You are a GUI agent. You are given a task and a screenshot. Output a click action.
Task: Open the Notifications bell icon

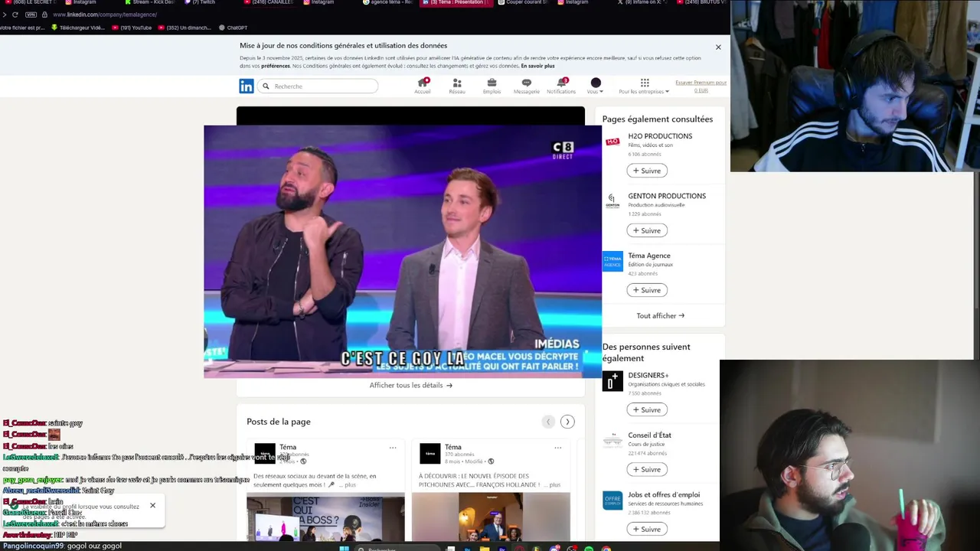click(561, 86)
